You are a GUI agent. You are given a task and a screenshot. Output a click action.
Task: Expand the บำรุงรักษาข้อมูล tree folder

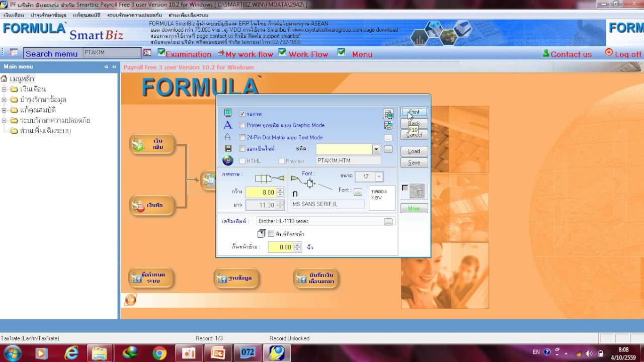4,100
